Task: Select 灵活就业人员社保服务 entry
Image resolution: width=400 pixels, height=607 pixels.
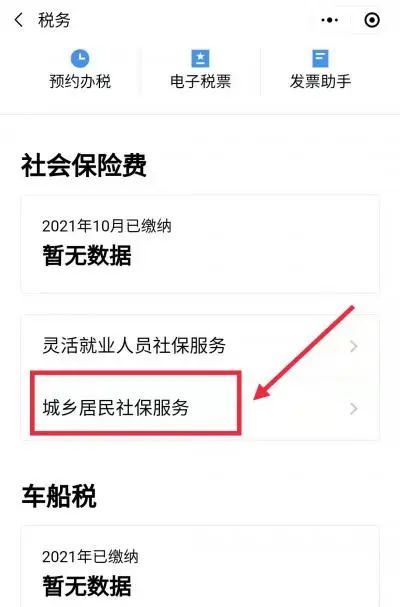Action: (x=200, y=346)
